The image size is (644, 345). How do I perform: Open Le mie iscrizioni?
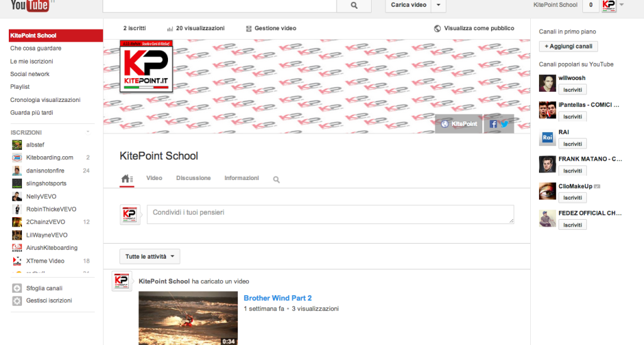tap(31, 61)
